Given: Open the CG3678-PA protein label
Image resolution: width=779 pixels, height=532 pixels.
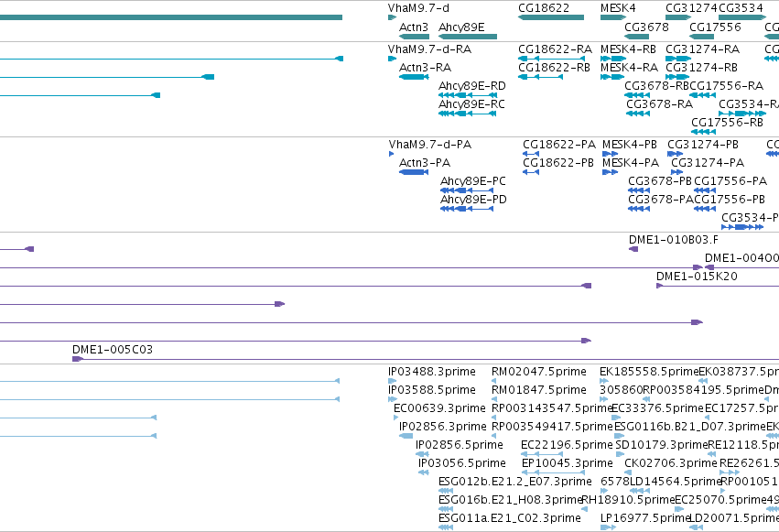Looking at the screenshot, I should click(661, 200).
